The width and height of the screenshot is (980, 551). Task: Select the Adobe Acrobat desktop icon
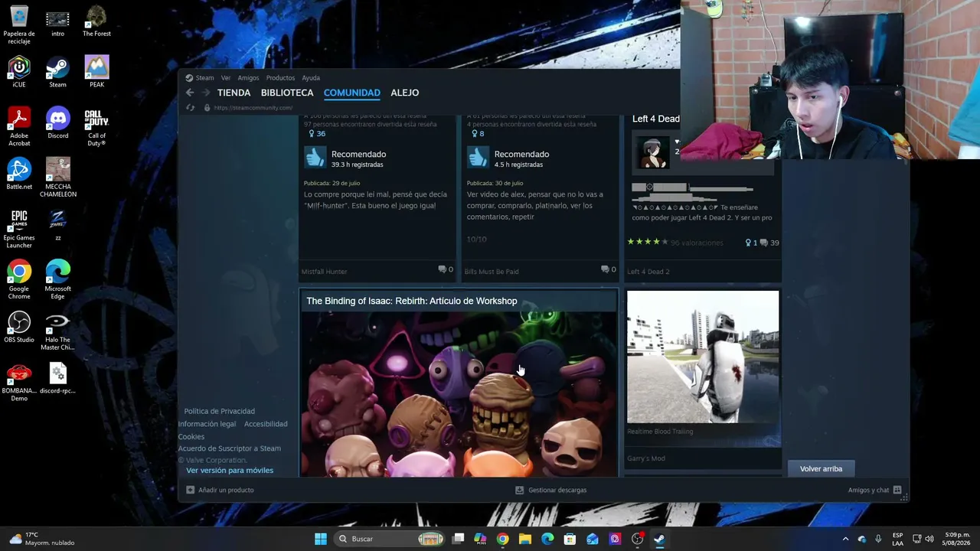(19, 126)
